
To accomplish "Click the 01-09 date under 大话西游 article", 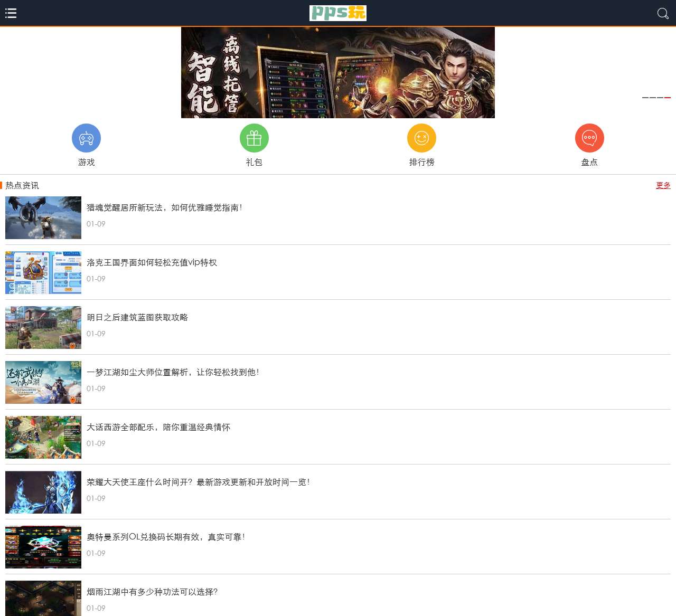I will tap(96, 443).
